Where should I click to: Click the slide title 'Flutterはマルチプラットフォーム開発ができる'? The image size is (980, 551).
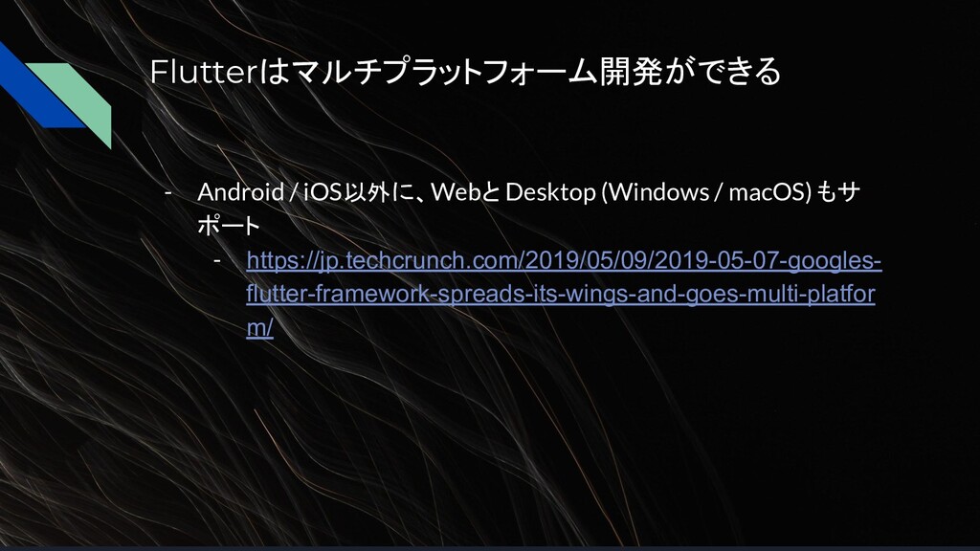point(466,71)
